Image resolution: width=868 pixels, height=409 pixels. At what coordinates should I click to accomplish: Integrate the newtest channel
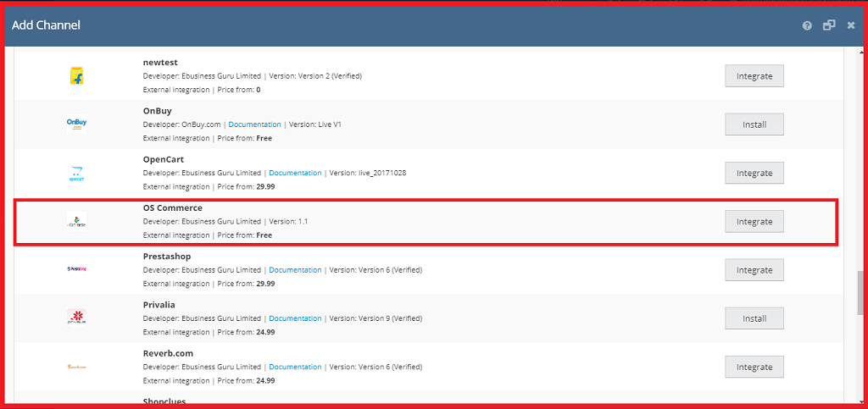[754, 75]
